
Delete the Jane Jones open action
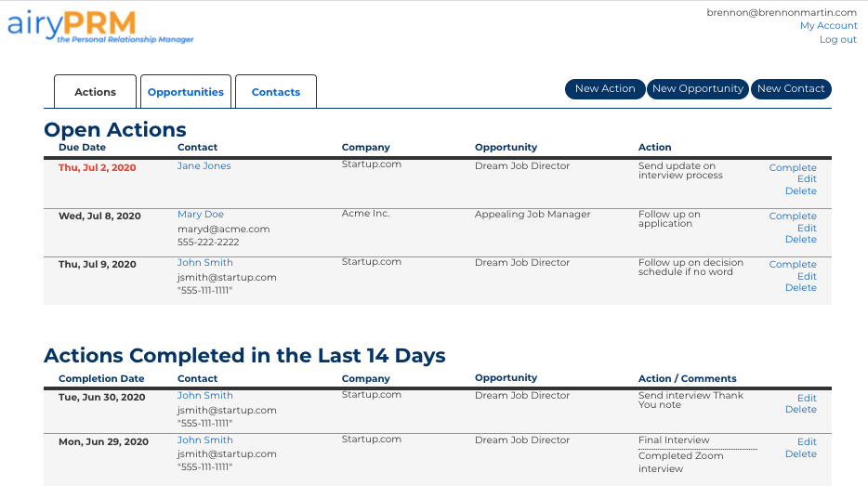pos(800,191)
